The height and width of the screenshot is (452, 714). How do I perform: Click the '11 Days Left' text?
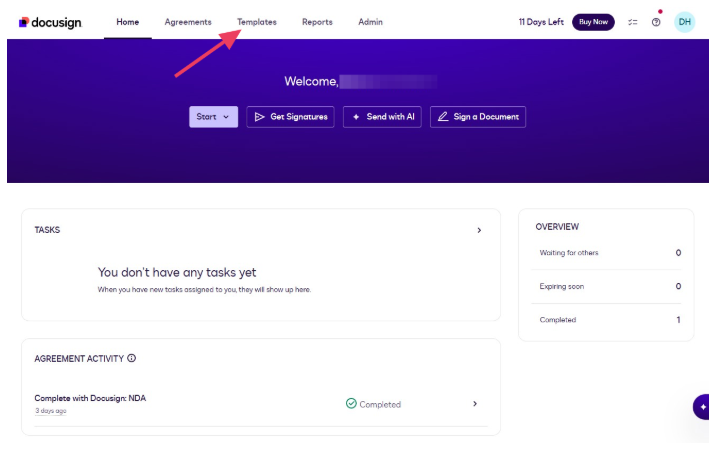[x=541, y=22]
